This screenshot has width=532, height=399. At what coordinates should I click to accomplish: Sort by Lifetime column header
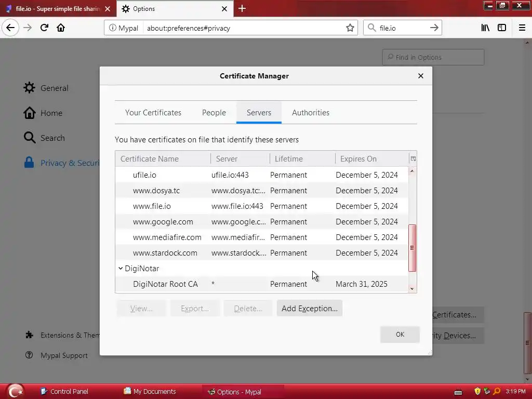tap(302, 159)
